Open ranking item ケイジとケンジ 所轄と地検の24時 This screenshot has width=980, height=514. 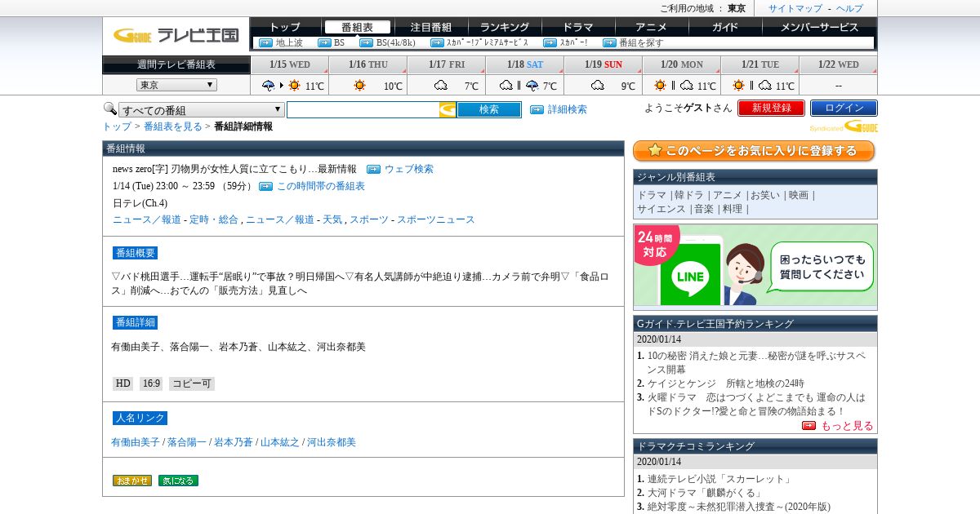[x=726, y=383]
